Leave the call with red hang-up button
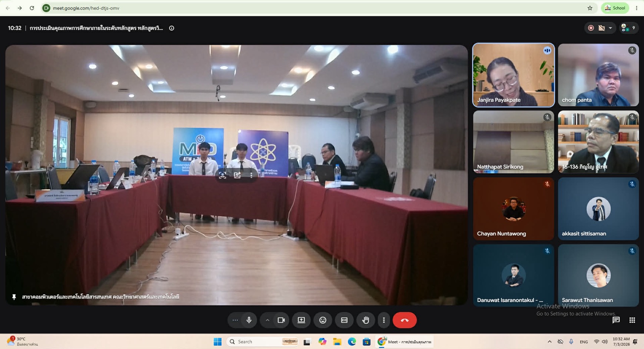Image resolution: width=644 pixels, height=349 pixels. 405,320
